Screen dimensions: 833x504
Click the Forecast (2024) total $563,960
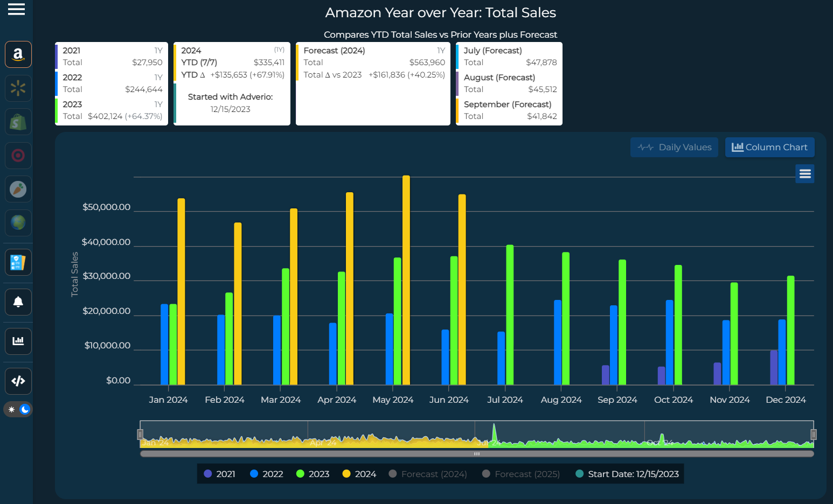coord(427,62)
